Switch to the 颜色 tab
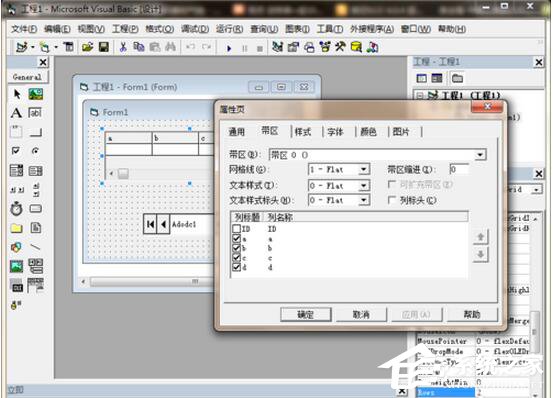Screen dimensions: 553x398 [368, 132]
